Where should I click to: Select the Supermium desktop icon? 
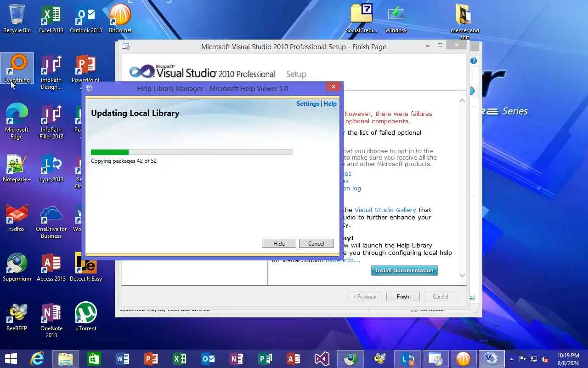click(17, 267)
